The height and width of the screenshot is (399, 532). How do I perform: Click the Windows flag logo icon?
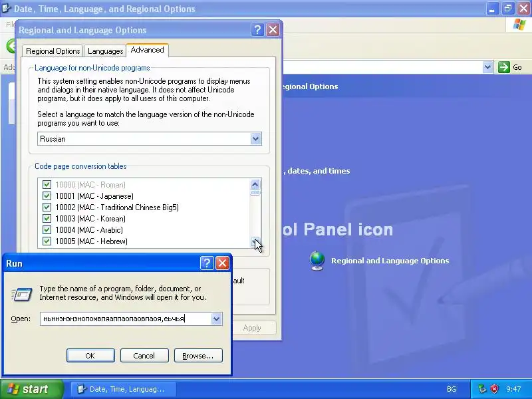519,25
